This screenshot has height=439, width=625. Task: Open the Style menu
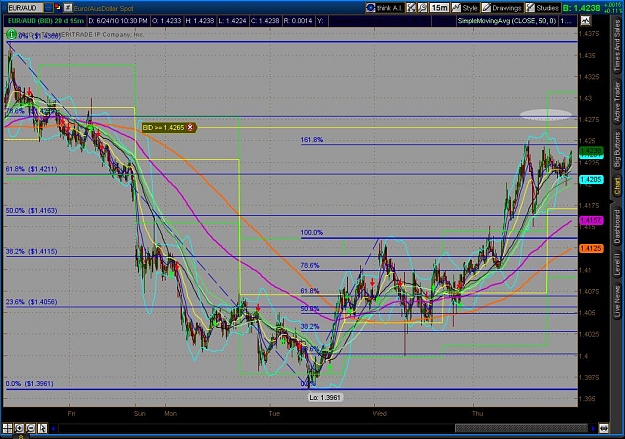pos(465,8)
